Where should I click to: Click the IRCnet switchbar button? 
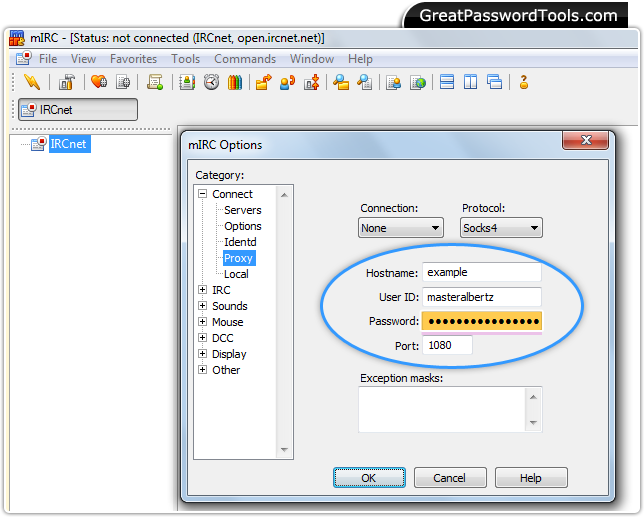78,109
